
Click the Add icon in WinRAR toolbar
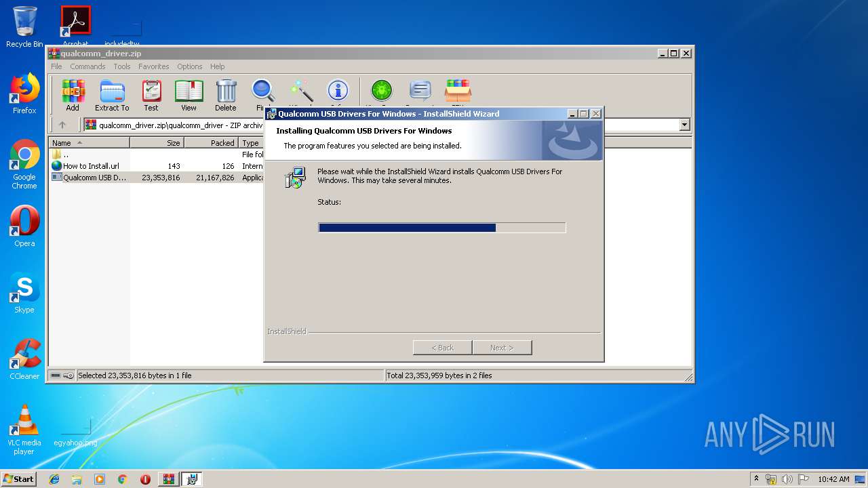click(x=73, y=95)
